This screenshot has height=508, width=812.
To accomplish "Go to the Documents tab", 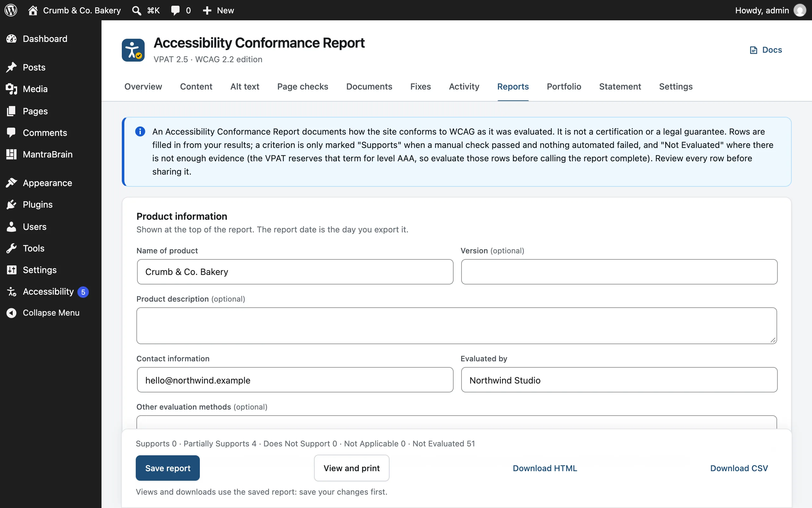I will click(369, 86).
